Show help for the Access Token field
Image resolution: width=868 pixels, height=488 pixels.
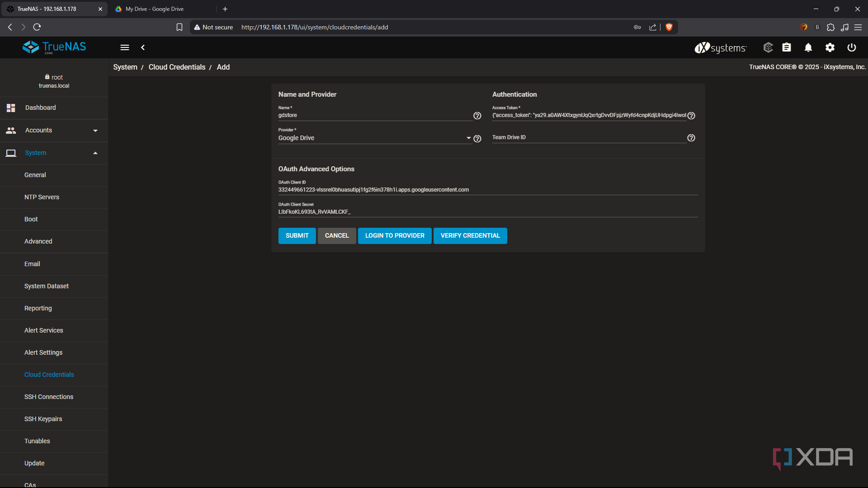pyautogui.click(x=691, y=116)
